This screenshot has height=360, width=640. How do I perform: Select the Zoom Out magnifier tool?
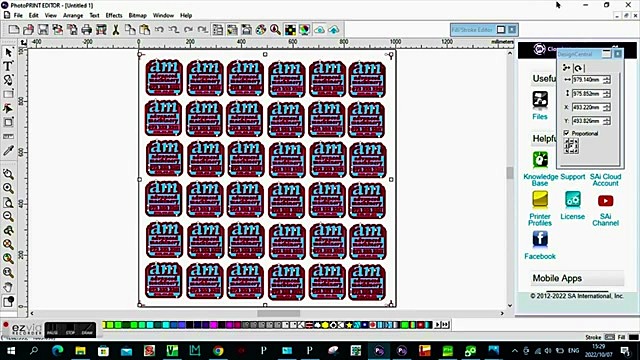pyautogui.click(x=8, y=216)
